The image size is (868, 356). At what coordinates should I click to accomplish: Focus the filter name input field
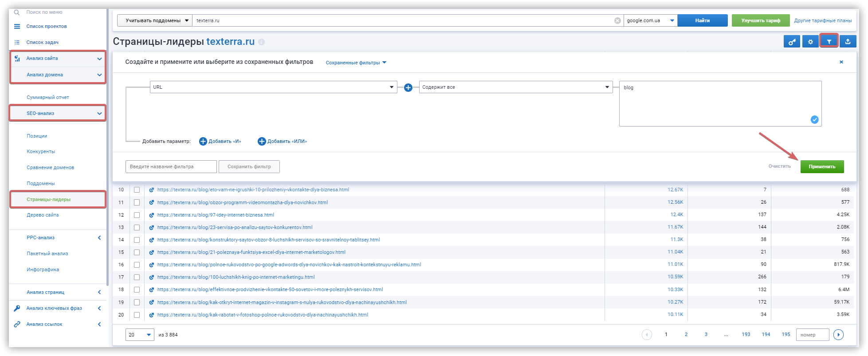coord(171,166)
